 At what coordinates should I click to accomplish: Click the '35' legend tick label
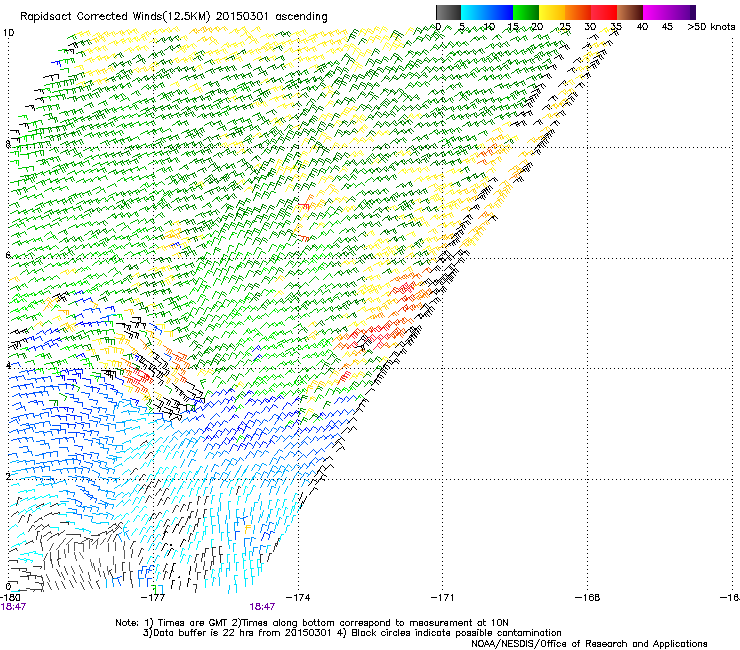616,27
